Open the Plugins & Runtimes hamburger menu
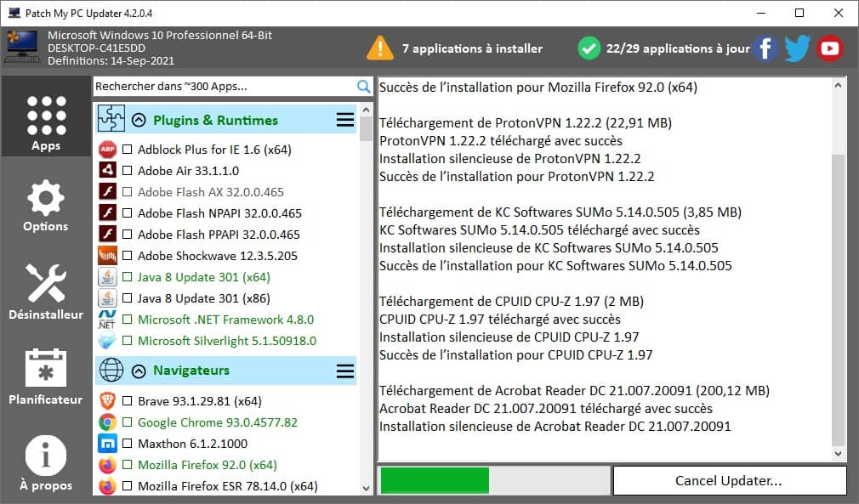The image size is (859, 504). [x=345, y=120]
